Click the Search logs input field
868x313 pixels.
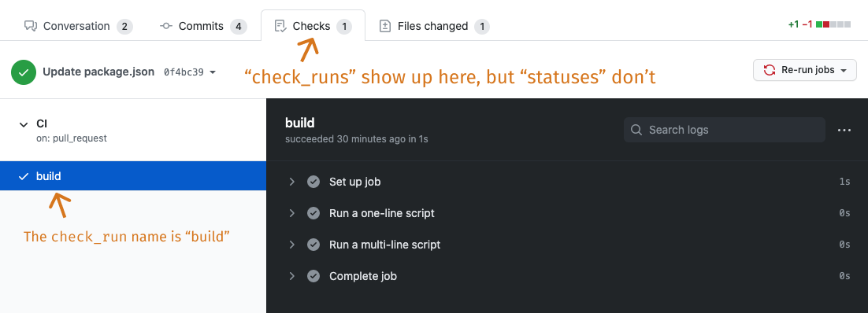pyautogui.click(x=725, y=130)
